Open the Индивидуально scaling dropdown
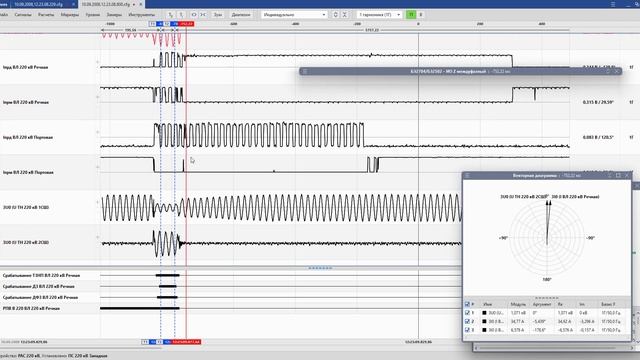This screenshot has width=640, height=360. (x=294, y=15)
